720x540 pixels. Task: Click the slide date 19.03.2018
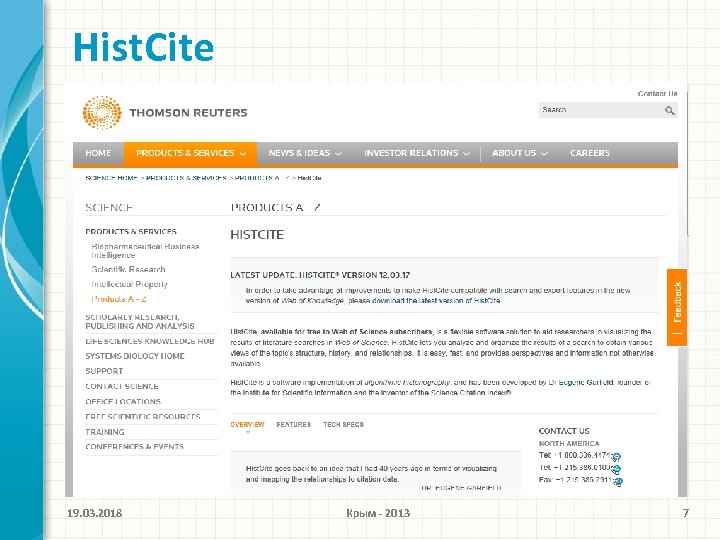[x=95, y=513]
